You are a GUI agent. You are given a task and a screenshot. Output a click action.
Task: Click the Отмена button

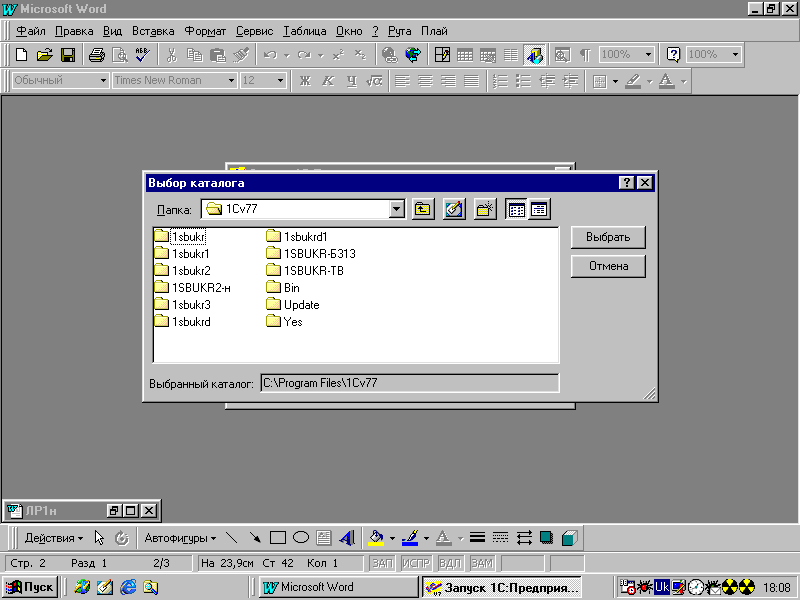pyautogui.click(x=608, y=266)
